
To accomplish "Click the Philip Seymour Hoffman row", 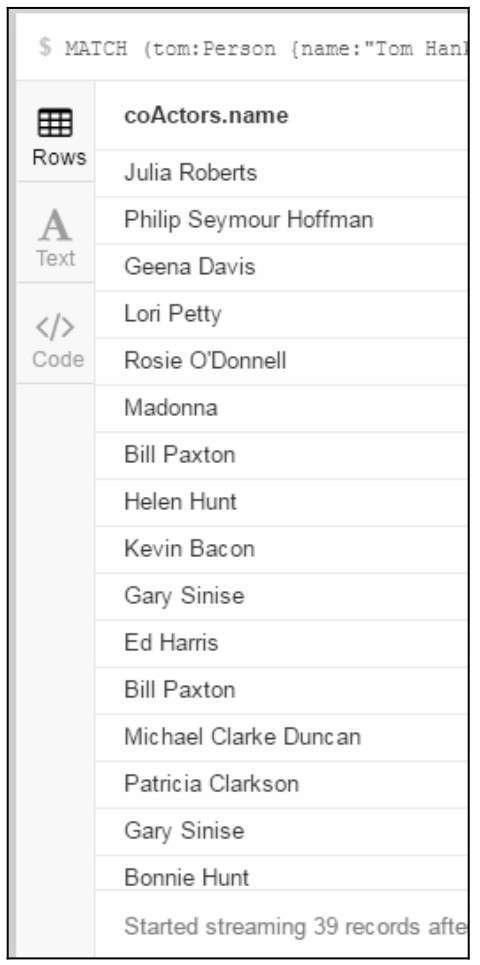I will tap(281, 220).
